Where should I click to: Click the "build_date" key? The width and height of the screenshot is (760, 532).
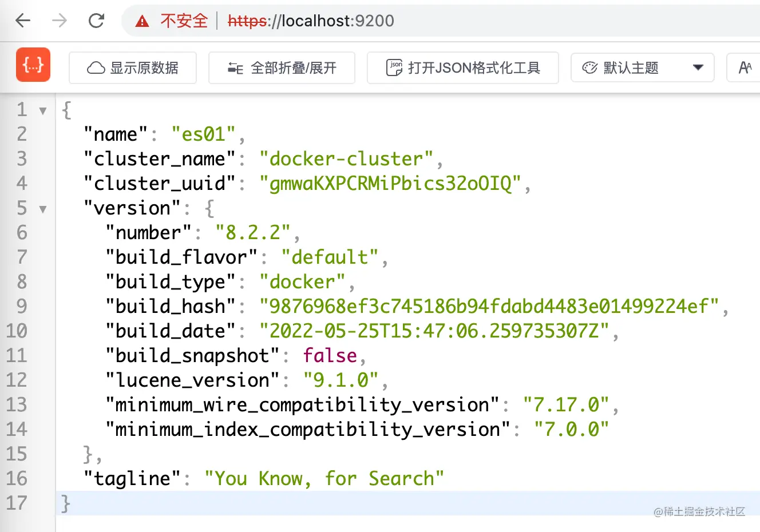(x=171, y=331)
